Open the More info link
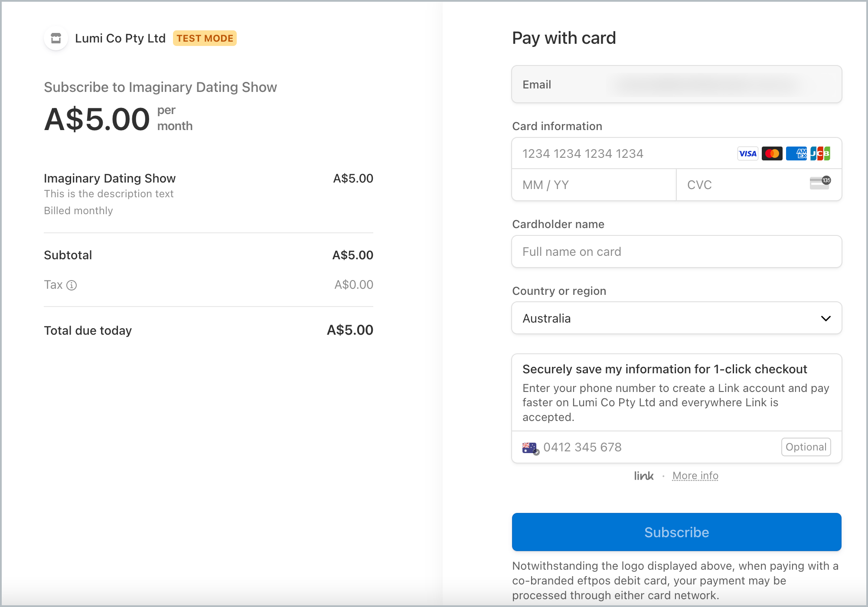The height and width of the screenshot is (607, 868). click(695, 476)
